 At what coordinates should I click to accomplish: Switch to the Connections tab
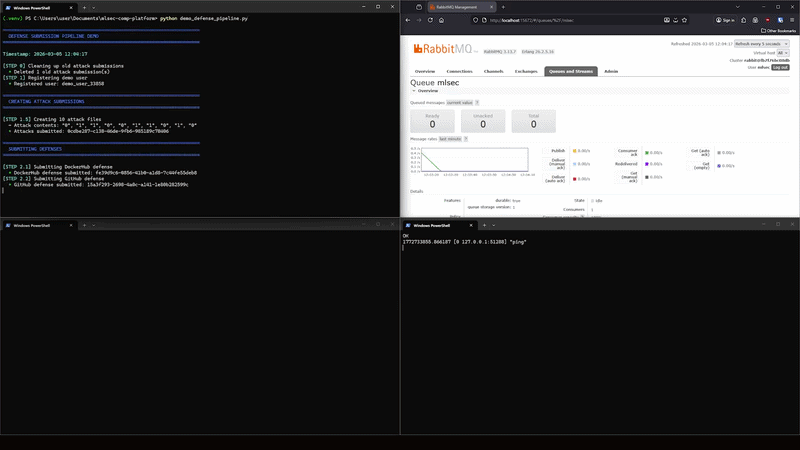point(459,71)
